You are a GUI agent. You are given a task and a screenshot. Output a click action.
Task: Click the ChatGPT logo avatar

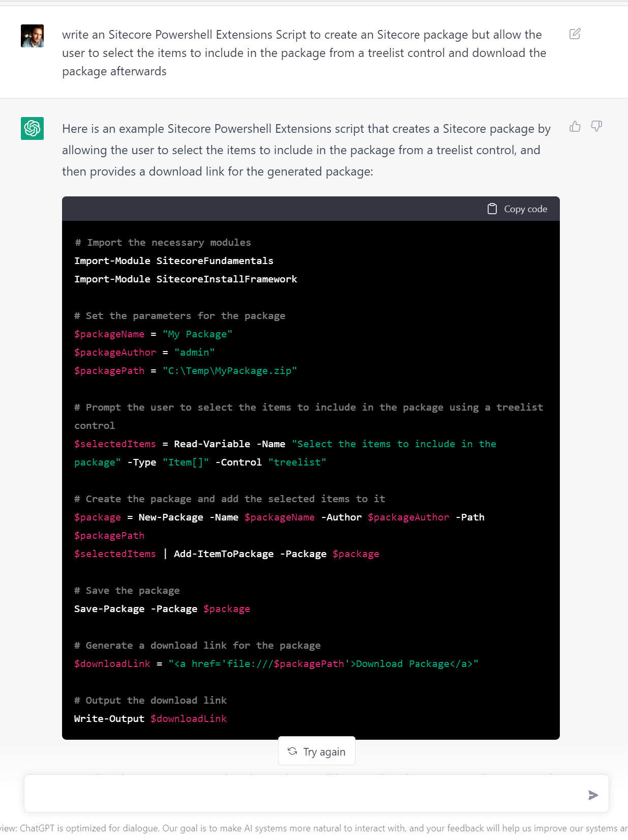pos(32,128)
